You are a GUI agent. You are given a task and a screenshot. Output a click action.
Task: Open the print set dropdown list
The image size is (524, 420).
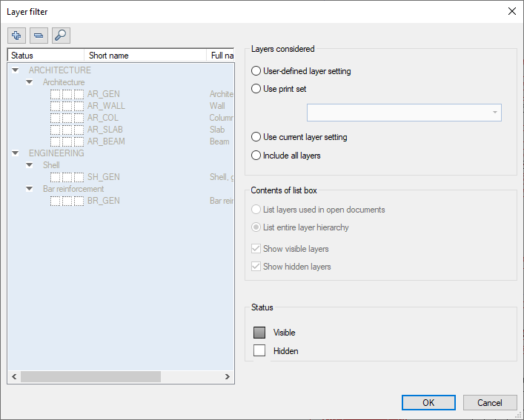(494, 113)
